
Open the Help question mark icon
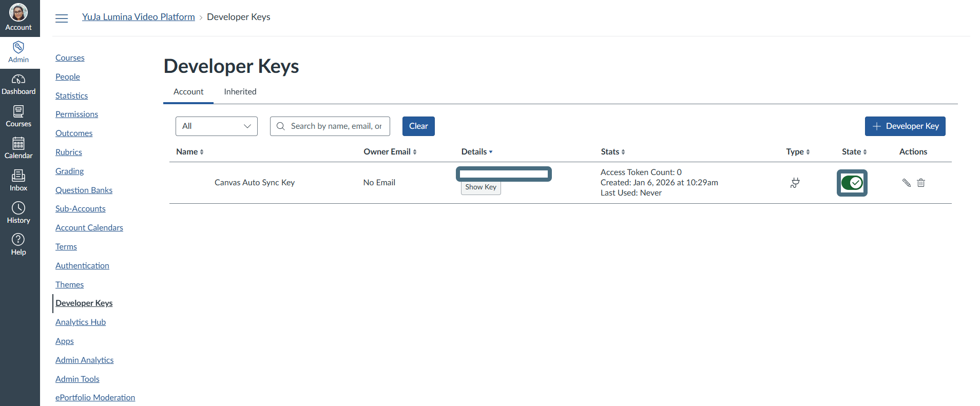[18, 240]
